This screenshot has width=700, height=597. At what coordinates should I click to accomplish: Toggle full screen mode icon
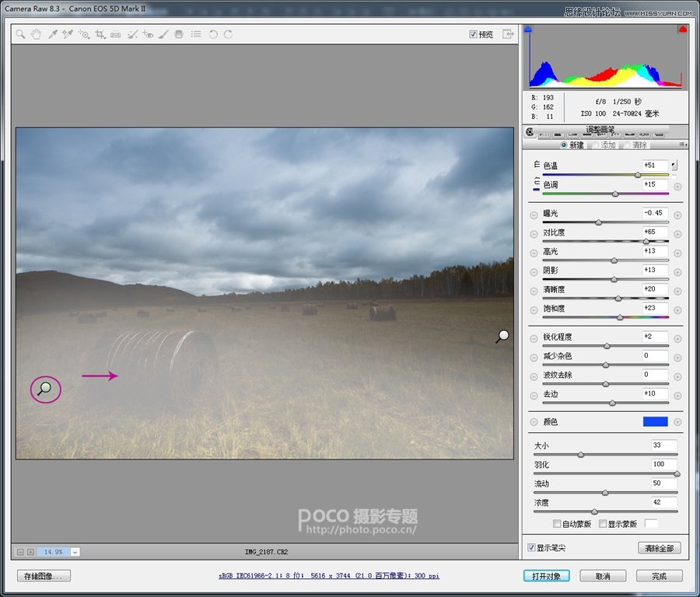(508, 34)
